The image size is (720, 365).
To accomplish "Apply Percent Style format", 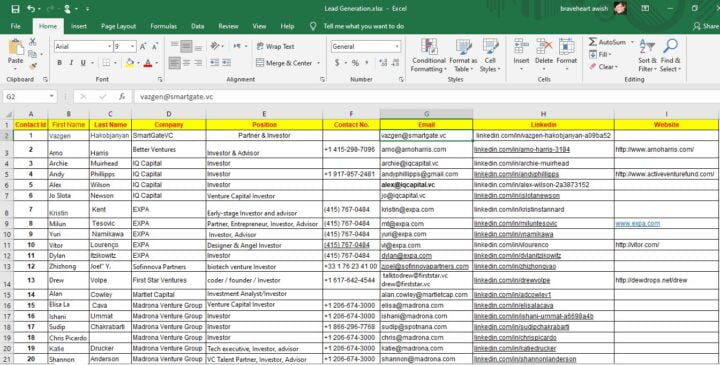I will (355, 63).
